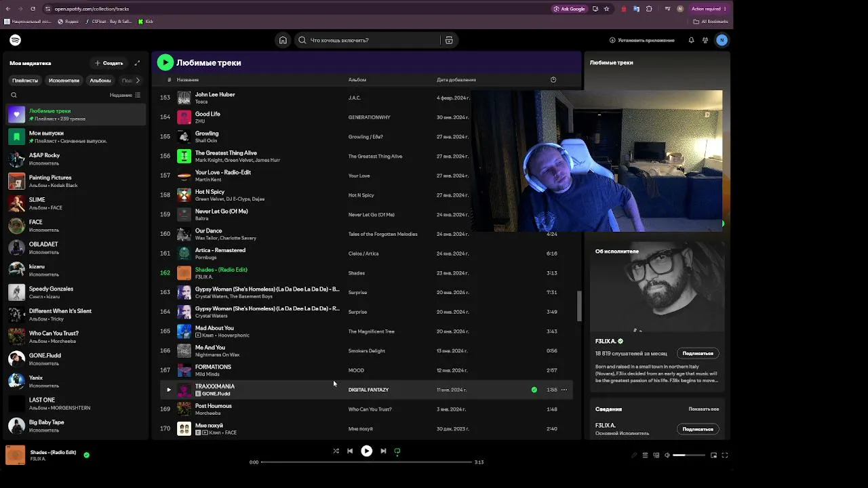Open the Digital Fantazy album link

pos(368,390)
